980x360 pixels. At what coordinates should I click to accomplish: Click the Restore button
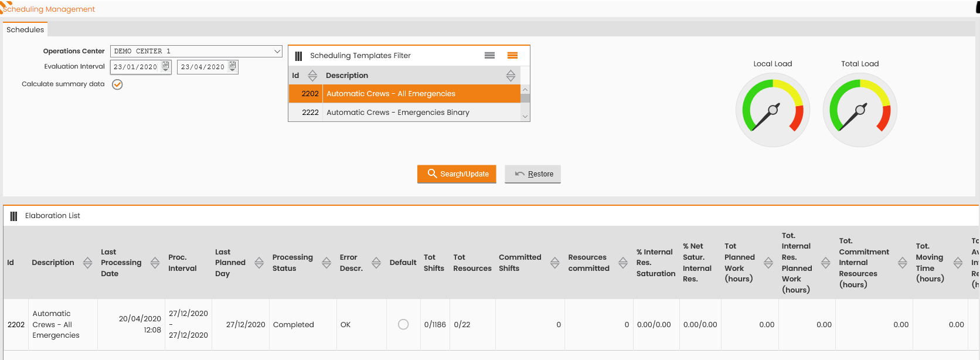pyautogui.click(x=533, y=174)
